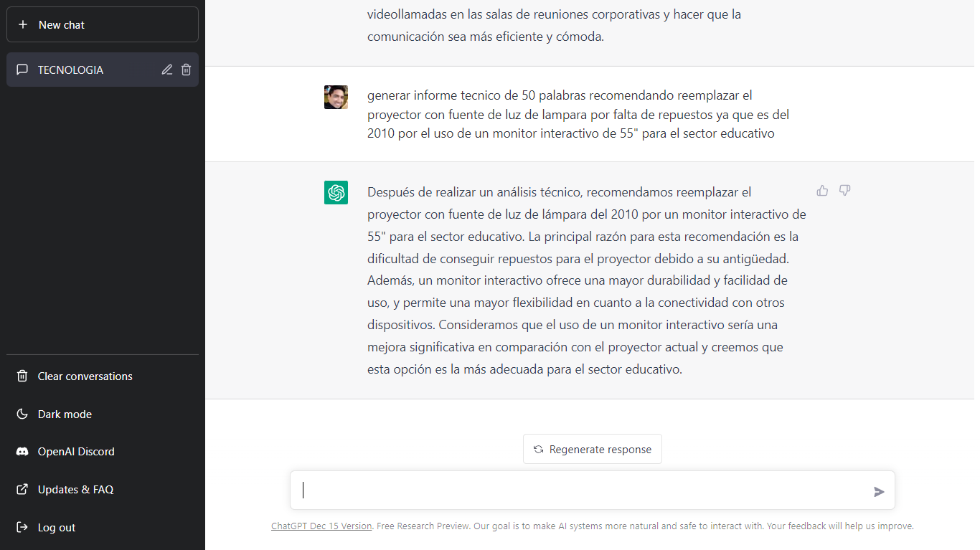Image resolution: width=980 pixels, height=550 pixels.
Task: Click the send message arrow
Action: point(879,492)
